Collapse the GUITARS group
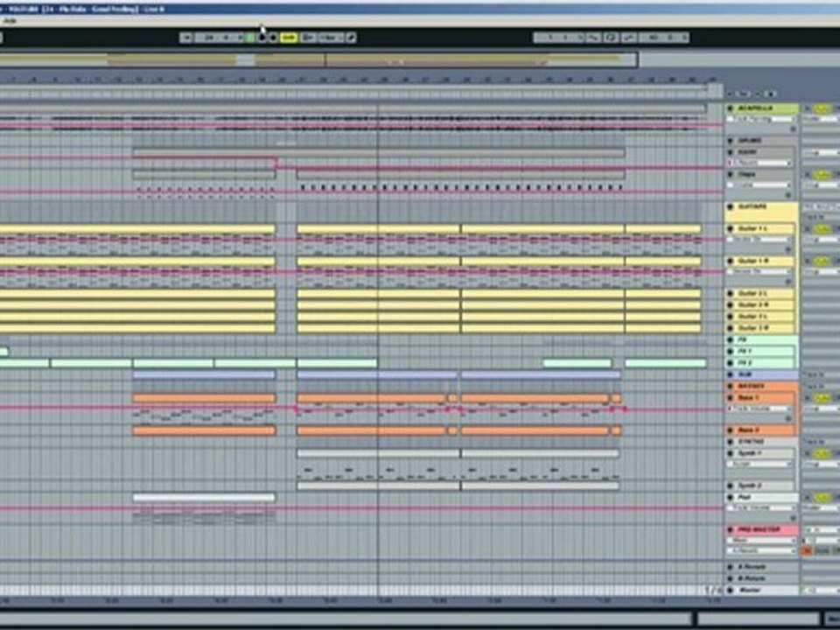Image resolution: width=840 pixels, height=630 pixels. pos(730,206)
